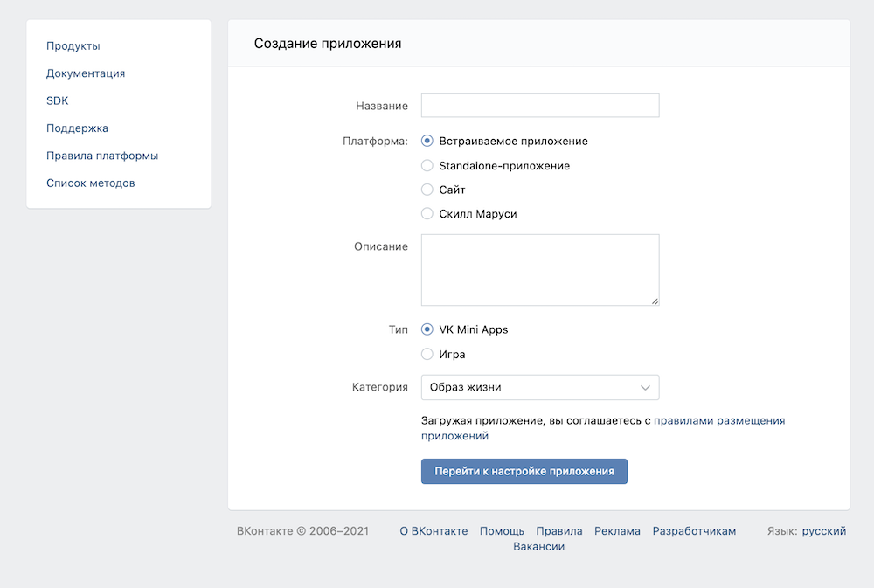This screenshot has height=588, width=874.
Task: Open the Категория dropdown
Action: pos(539,387)
